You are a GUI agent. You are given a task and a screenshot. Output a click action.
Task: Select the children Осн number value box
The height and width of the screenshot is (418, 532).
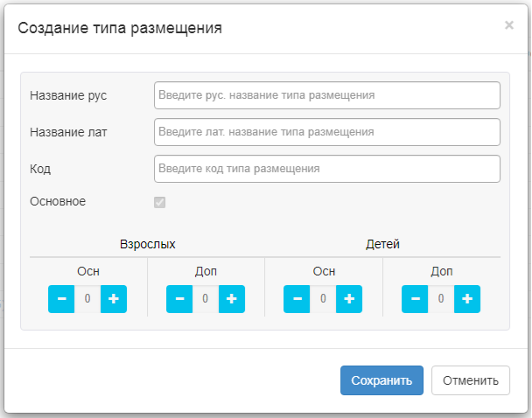point(323,299)
